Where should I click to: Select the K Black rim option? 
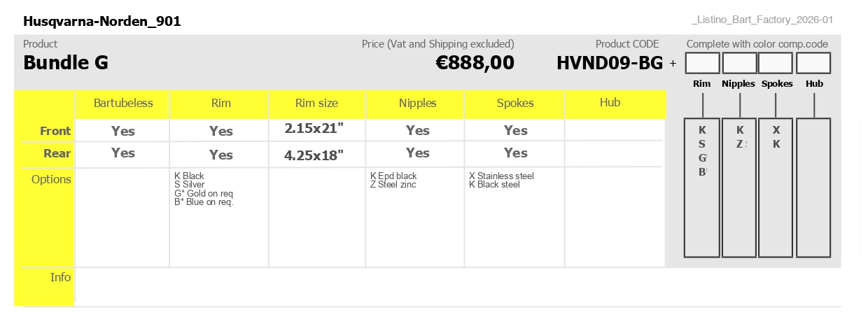click(x=189, y=176)
